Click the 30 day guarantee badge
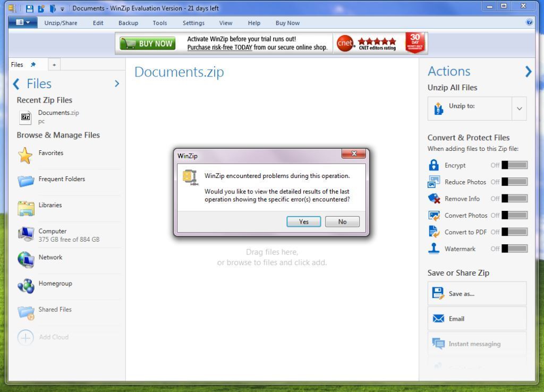The width and height of the screenshot is (544, 392). (415, 43)
